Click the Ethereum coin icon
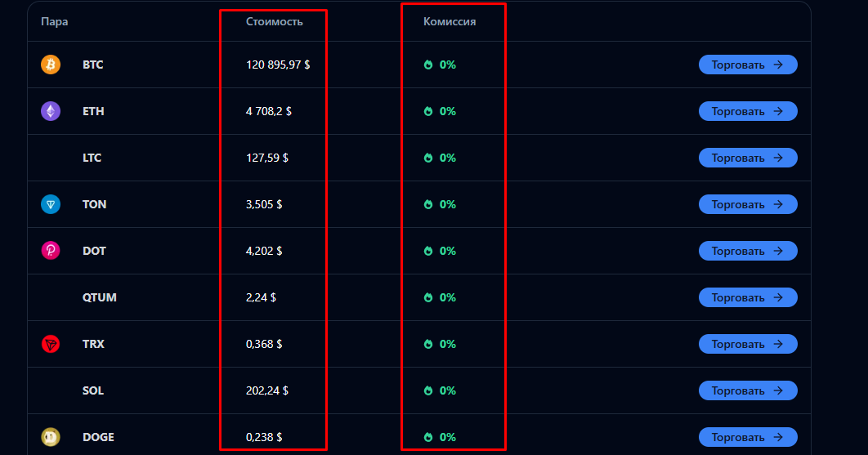This screenshot has width=868, height=455. pyautogui.click(x=51, y=111)
